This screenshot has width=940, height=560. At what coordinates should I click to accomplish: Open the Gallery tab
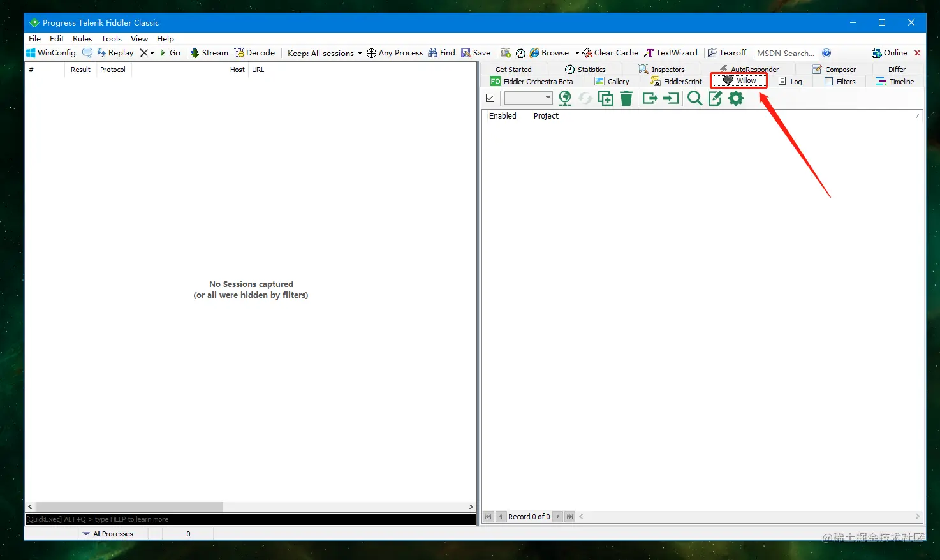click(612, 82)
